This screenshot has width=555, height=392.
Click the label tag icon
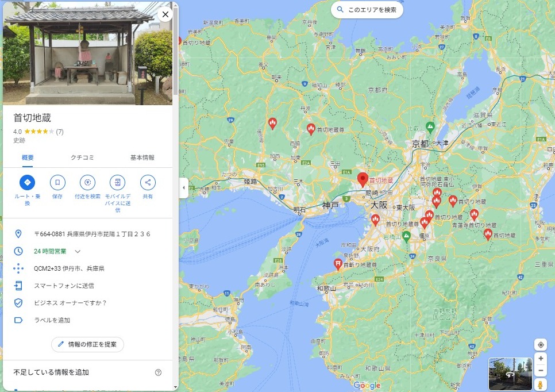click(18, 320)
